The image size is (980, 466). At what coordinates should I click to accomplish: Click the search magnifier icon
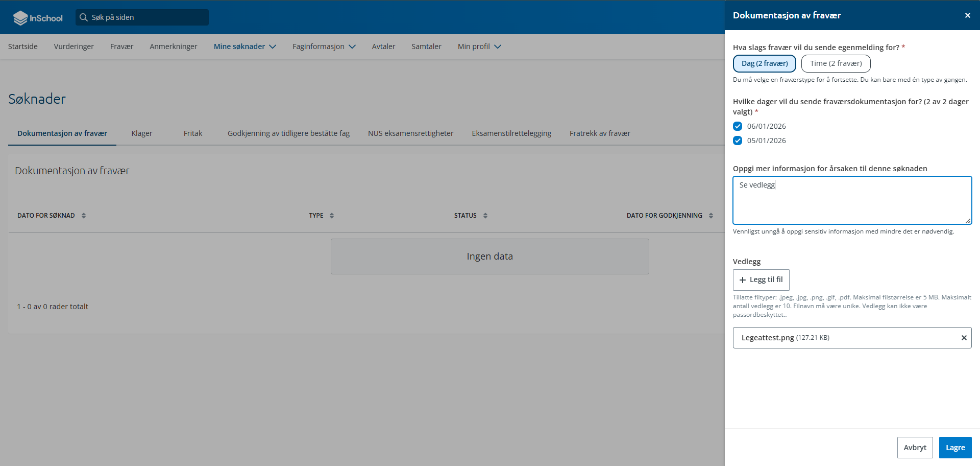84,17
